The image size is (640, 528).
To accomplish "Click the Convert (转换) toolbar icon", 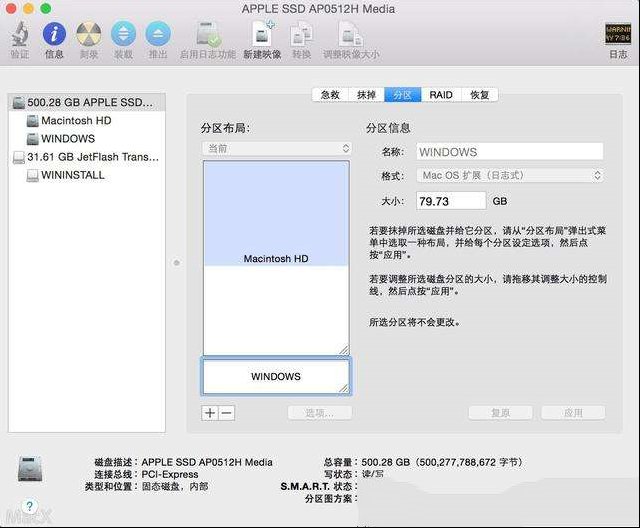I will click(301, 34).
